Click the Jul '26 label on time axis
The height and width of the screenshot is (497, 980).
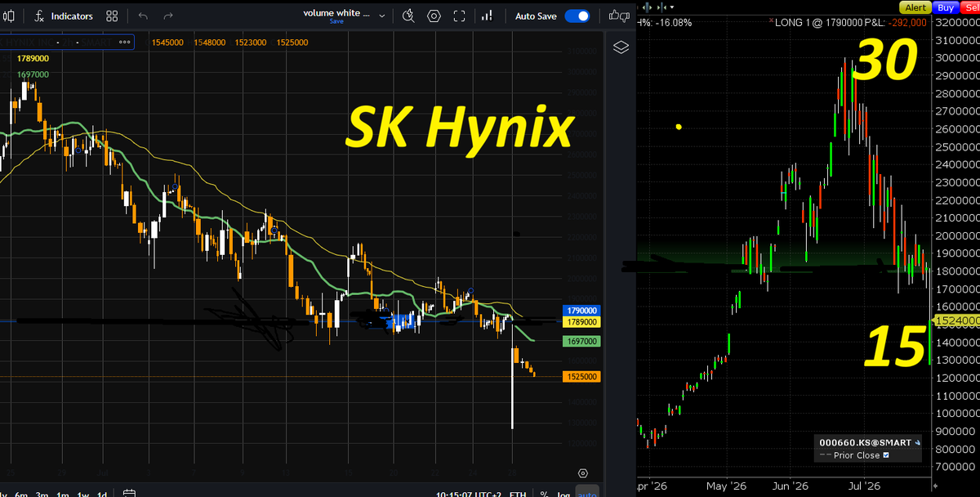pos(866,486)
